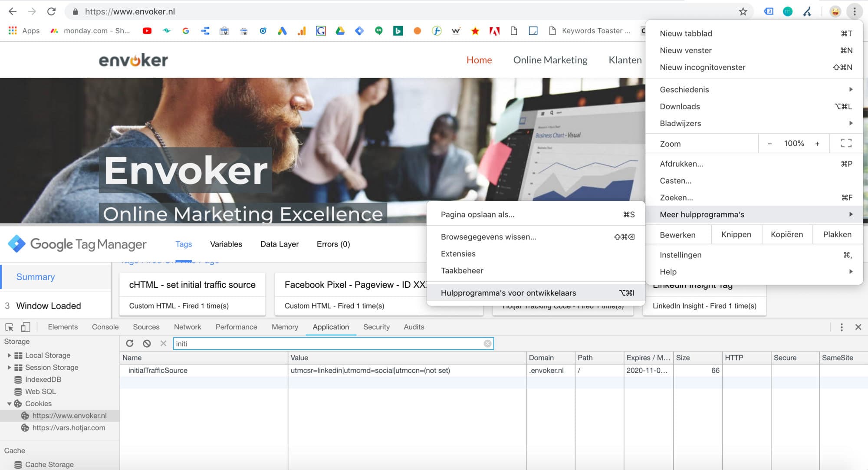Clear all cookies with the block icon
This screenshot has height=470, width=868.
(147, 343)
